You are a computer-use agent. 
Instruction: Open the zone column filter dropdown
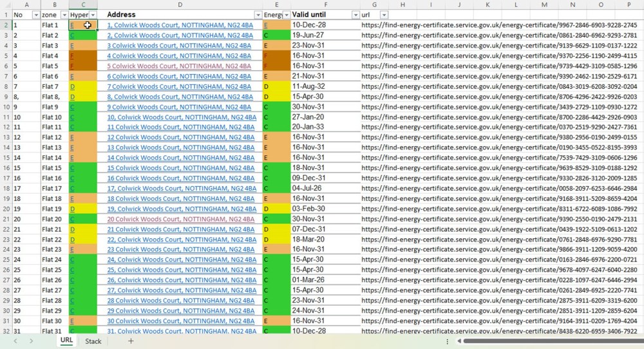(64, 15)
